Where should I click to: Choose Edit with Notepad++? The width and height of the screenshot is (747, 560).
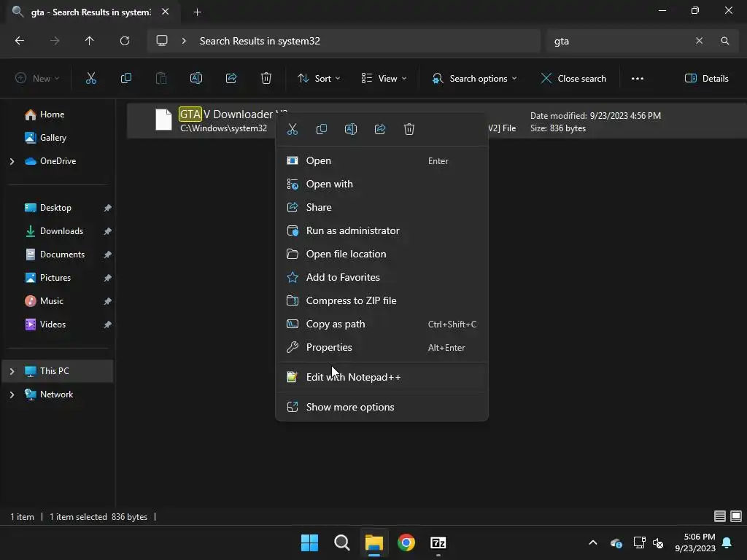[382, 377]
